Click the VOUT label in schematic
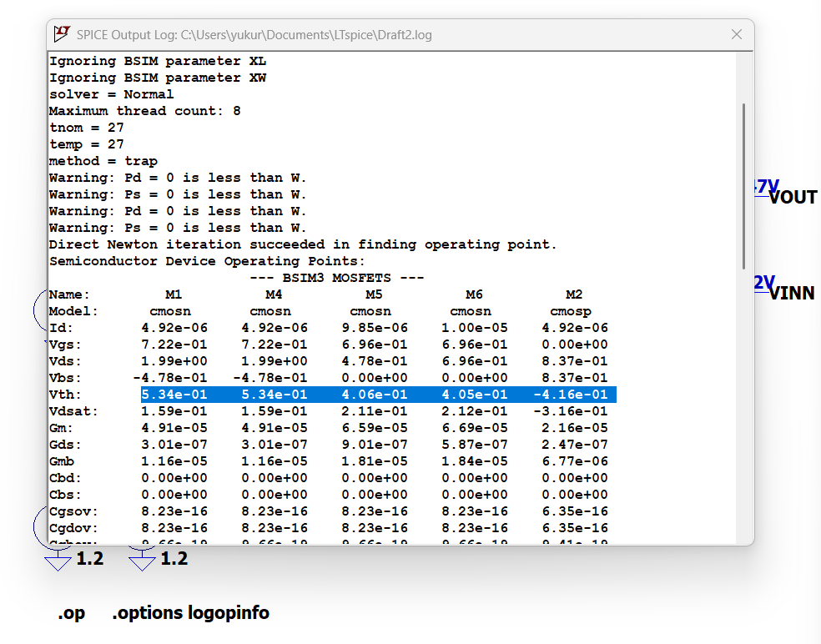 [x=793, y=198]
